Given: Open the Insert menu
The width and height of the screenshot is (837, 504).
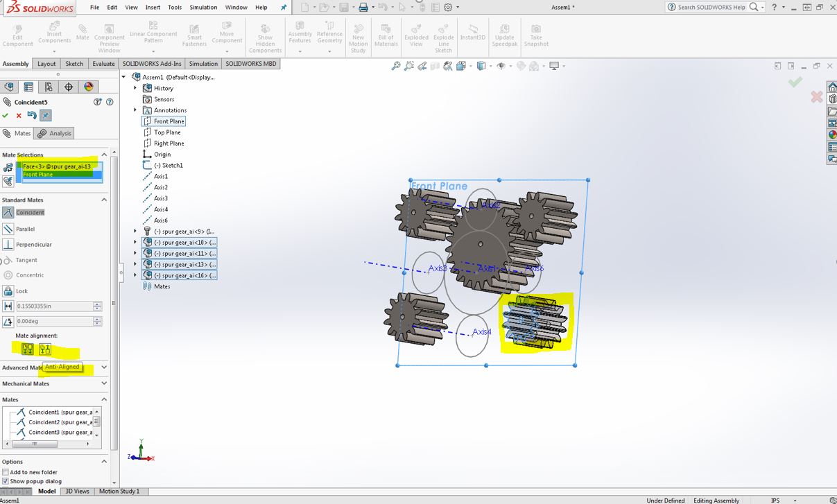Looking at the screenshot, I should coord(153,7).
